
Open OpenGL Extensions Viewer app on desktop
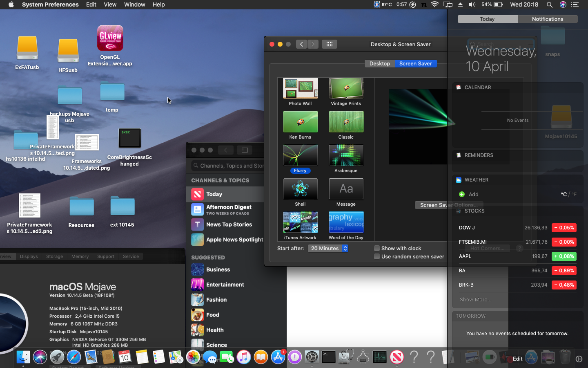tap(110, 45)
